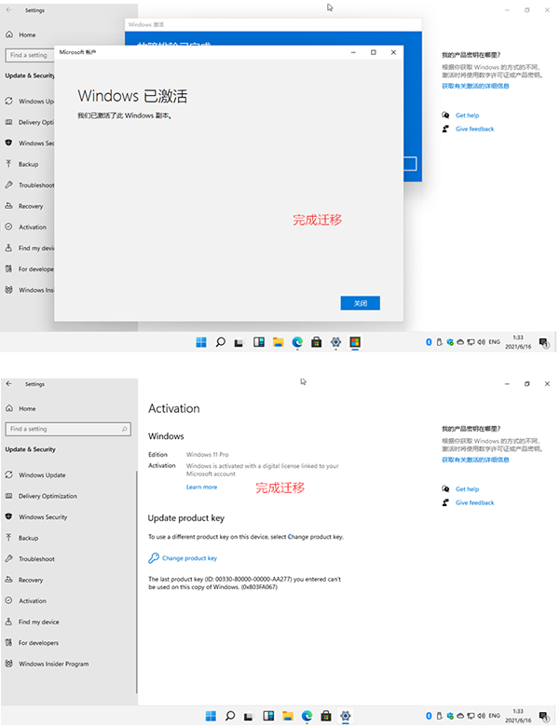560x728 pixels.
Task: Click Get help beside the 已激活 dialog
Action: (467, 116)
